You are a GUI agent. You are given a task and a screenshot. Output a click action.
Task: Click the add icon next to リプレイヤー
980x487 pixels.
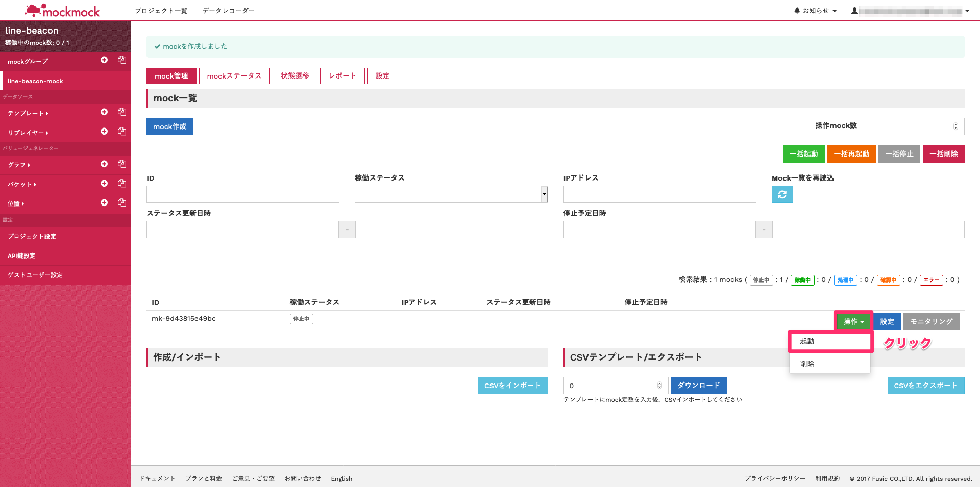(x=104, y=131)
